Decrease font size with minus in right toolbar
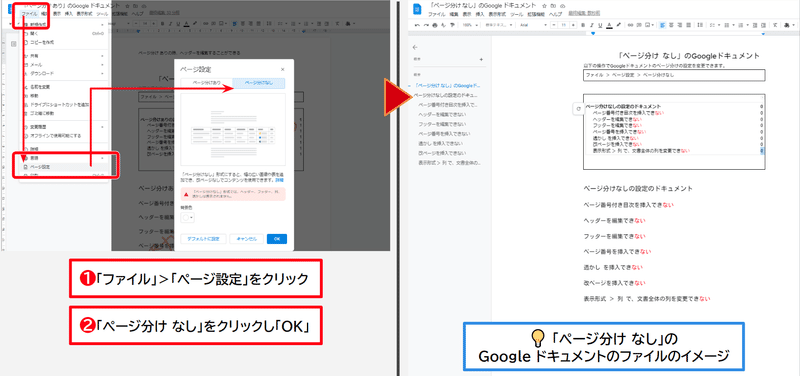Image resolution: width=800 pixels, height=376 pixels. pos(554,24)
